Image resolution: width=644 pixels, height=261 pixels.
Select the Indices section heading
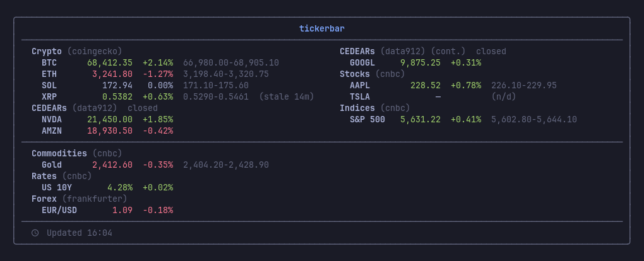coord(357,108)
